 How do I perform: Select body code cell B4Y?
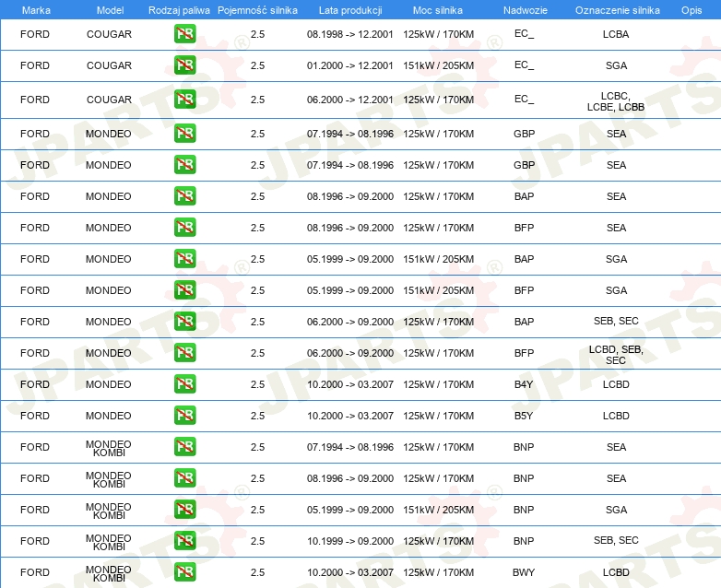[x=524, y=384]
